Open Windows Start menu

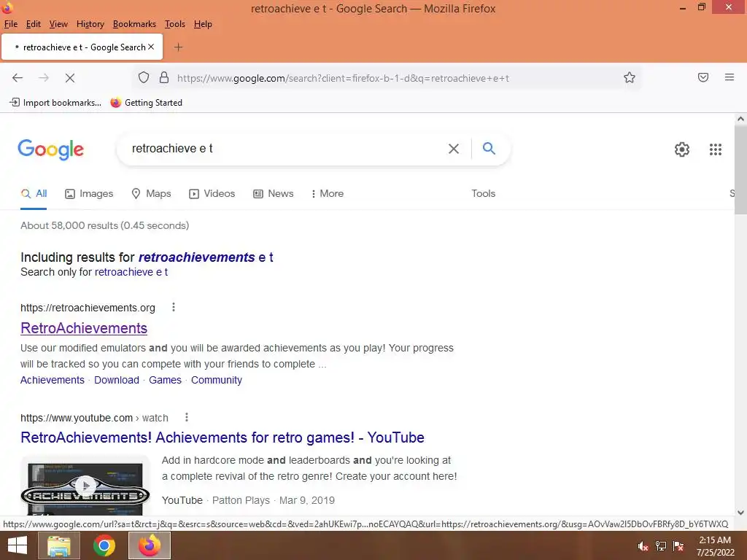(x=18, y=545)
